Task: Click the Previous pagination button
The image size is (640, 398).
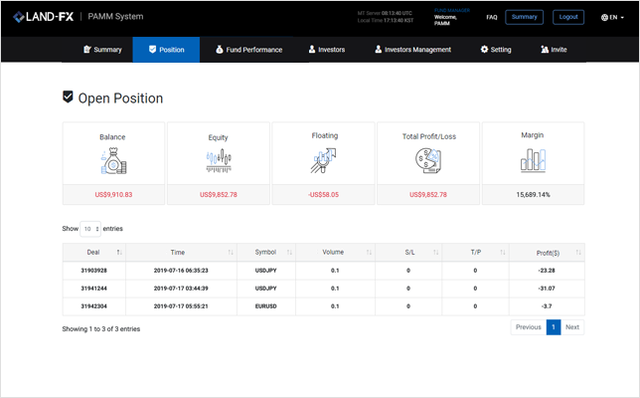Action: click(x=528, y=327)
